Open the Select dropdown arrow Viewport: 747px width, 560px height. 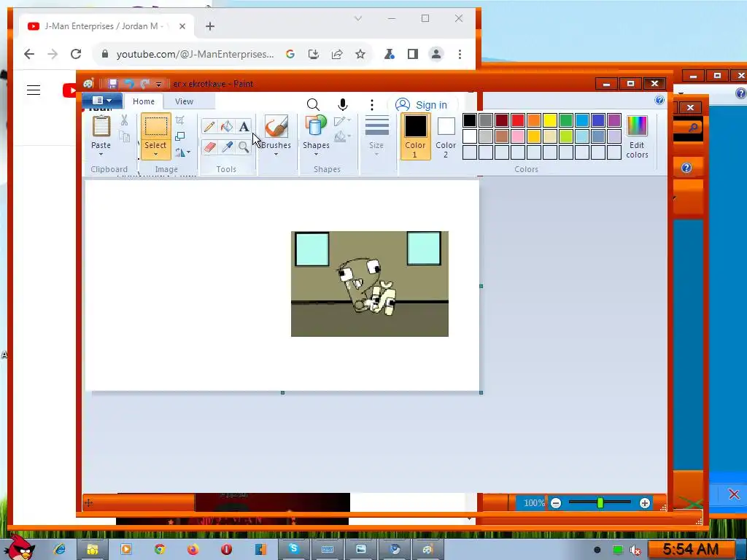point(156,155)
